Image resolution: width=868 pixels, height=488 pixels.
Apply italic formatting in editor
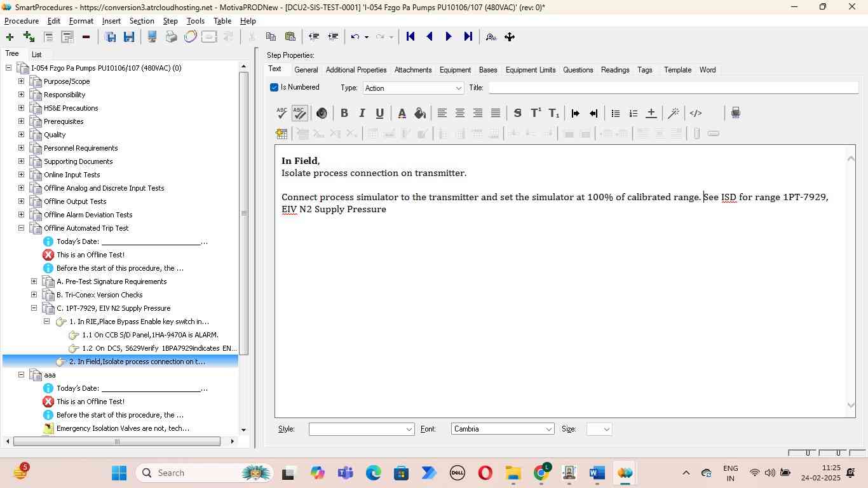click(x=362, y=113)
